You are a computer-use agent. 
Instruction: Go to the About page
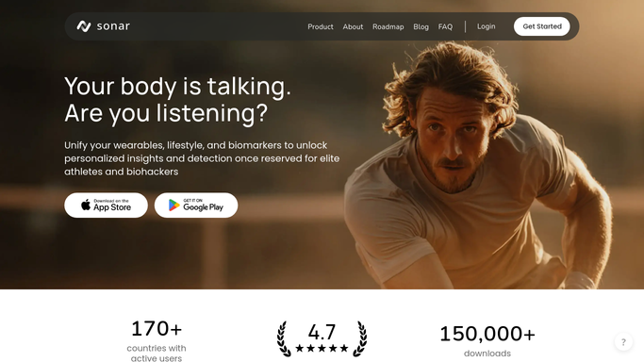pos(353,26)
